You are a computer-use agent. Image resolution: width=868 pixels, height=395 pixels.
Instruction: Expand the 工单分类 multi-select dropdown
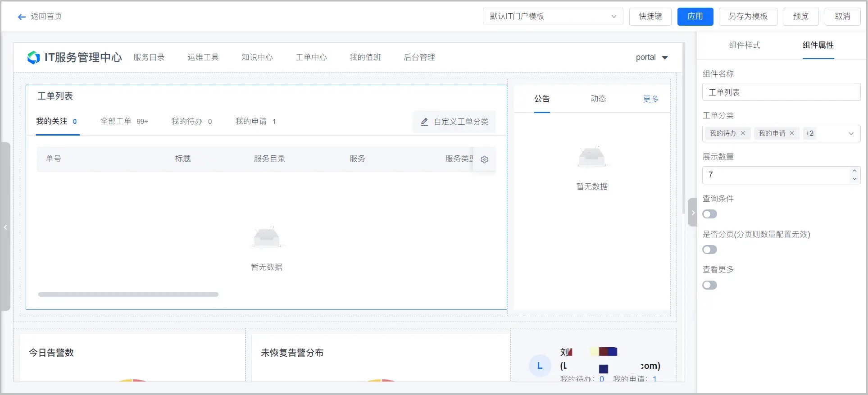pos(850,133)
